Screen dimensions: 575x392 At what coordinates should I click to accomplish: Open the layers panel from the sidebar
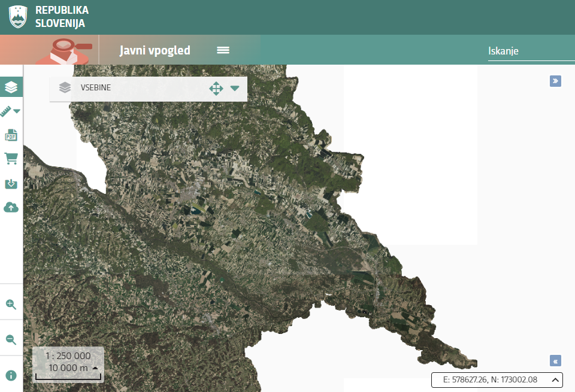(11, 87)
